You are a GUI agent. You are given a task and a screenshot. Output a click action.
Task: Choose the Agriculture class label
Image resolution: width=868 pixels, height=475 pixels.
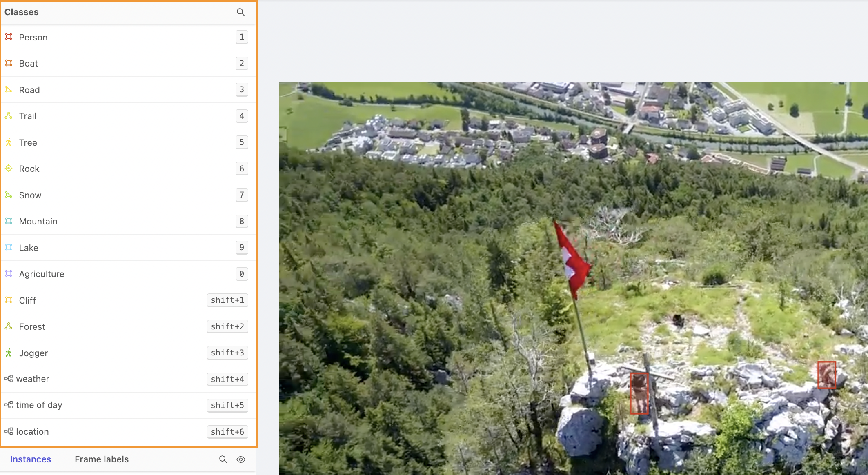(42, 274)
